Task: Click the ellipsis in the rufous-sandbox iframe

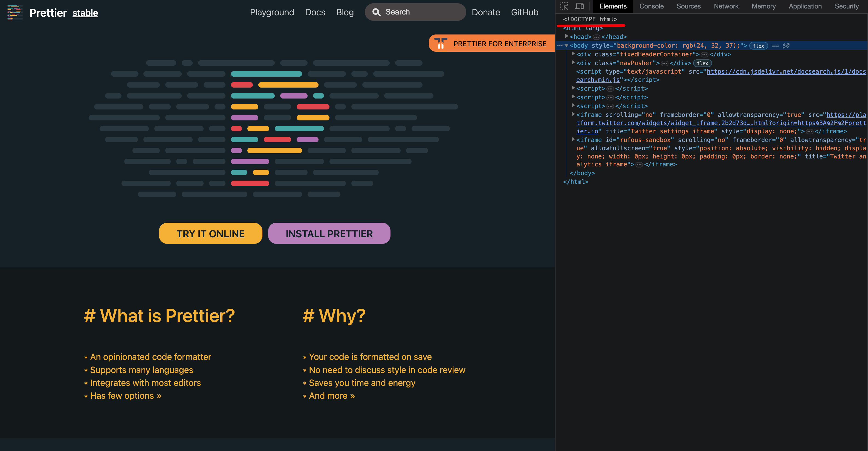Action: coord(640,164)
